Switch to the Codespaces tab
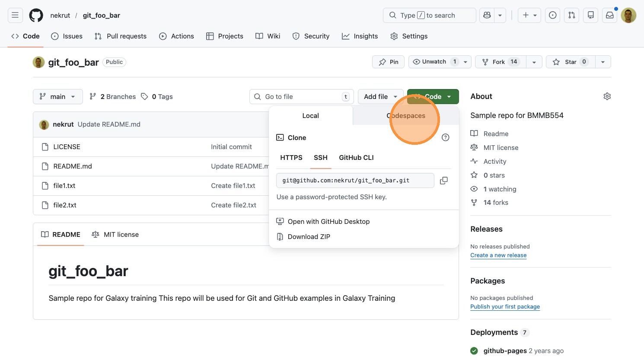The height and width of the screenshot is (360, 644). point(406,116)
